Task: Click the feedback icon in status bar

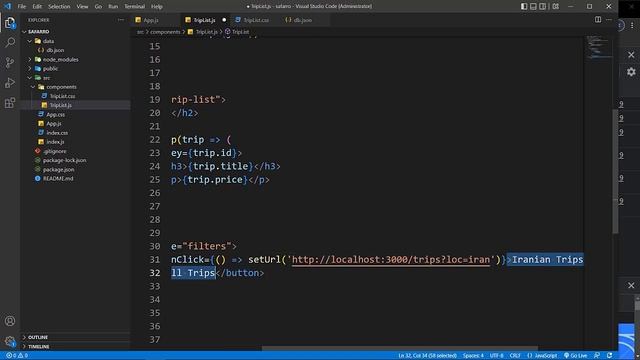Action: [597, 356]
